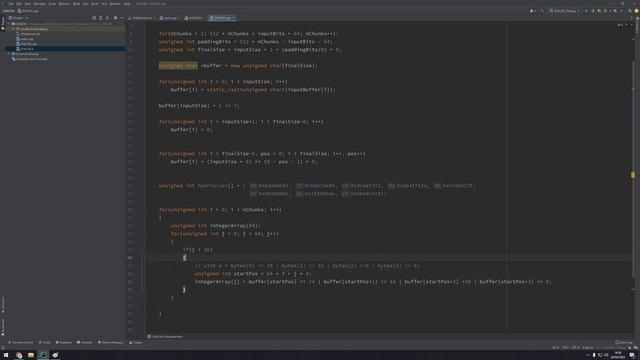Click the locate-in-project target icon
The width and height of the screenshot is (640, 360).
click(x=94, y=18)
